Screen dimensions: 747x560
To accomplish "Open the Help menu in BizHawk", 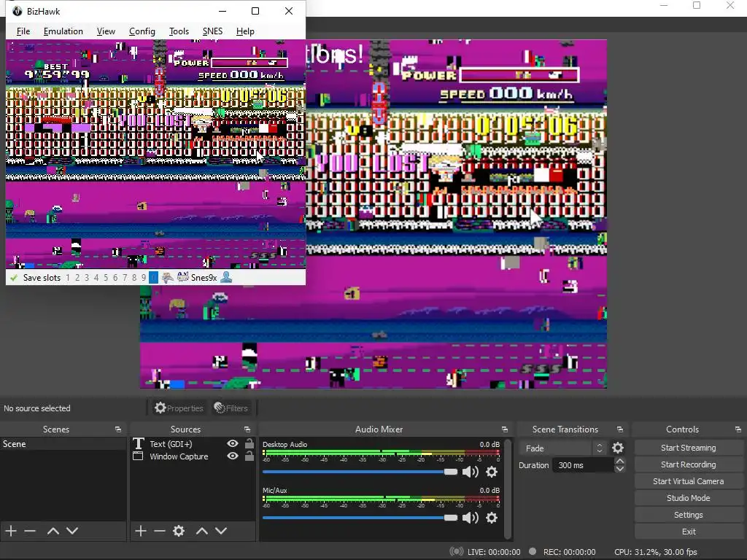I will tap(245, 31).
